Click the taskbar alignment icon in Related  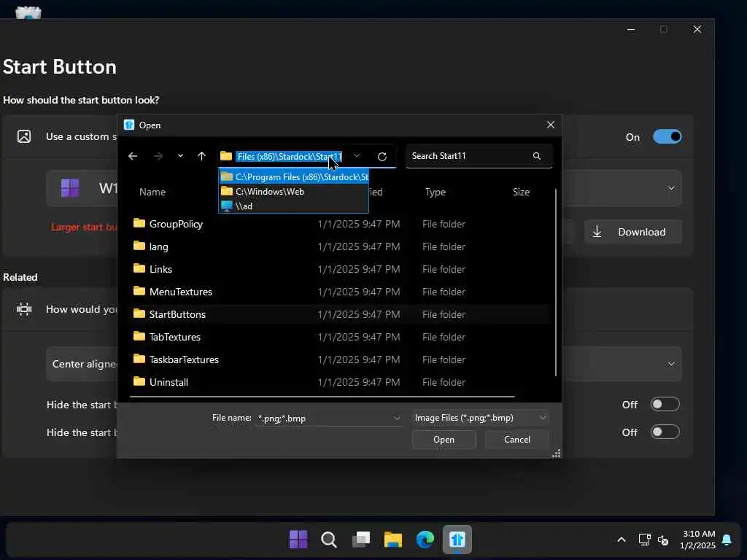24,309
